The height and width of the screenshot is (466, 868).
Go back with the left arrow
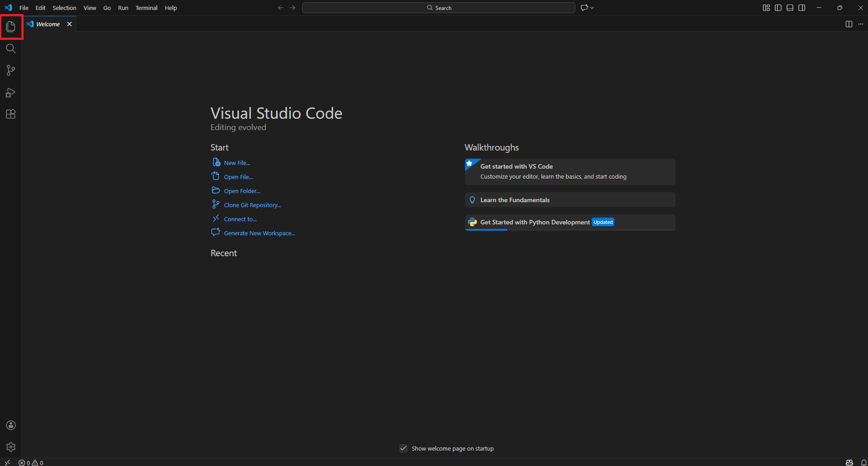pos(280,8)
